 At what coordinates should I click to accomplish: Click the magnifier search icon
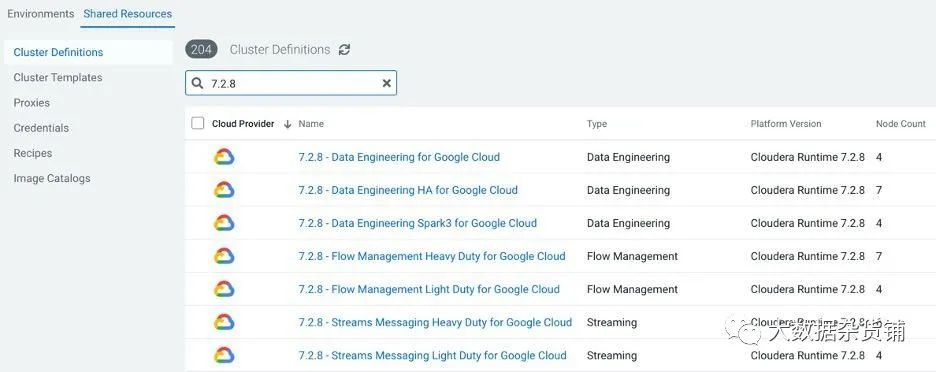[198, 84]
